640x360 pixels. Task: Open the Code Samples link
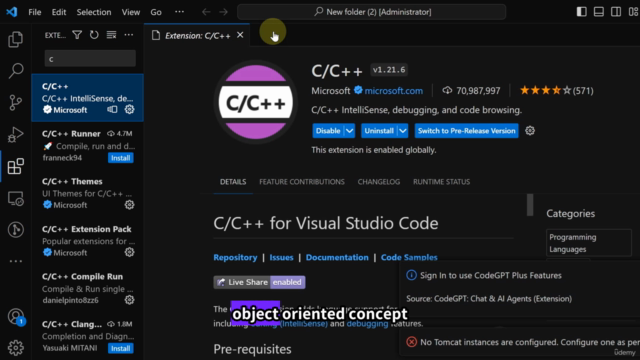point(409,257)
